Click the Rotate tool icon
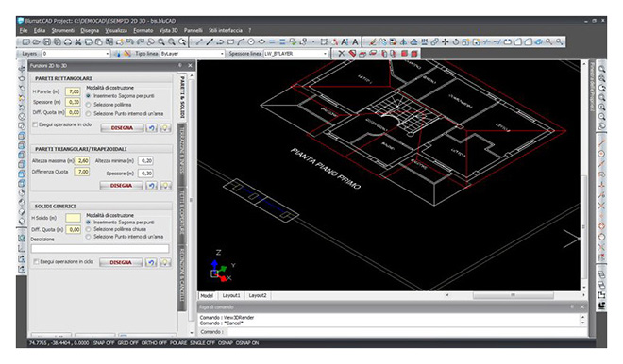Image resolution: width=623 pixels, height=364 pixels. 455,41
